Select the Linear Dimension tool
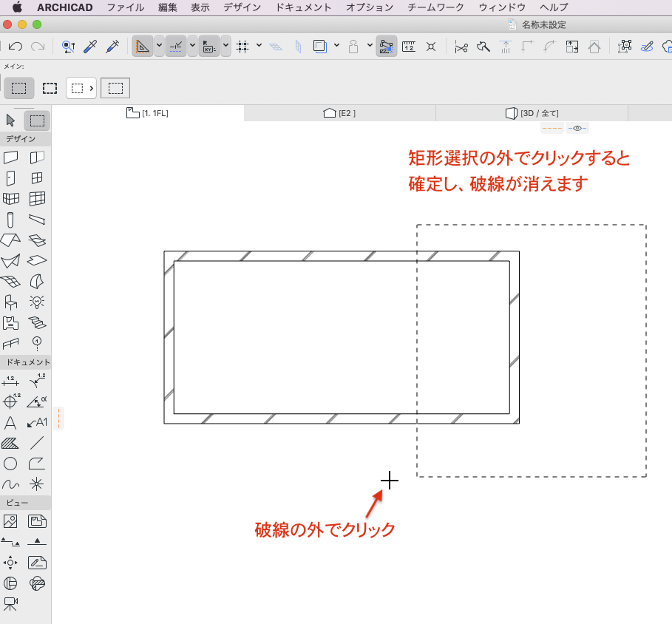672x624 pixels. [x=10, y=381]
